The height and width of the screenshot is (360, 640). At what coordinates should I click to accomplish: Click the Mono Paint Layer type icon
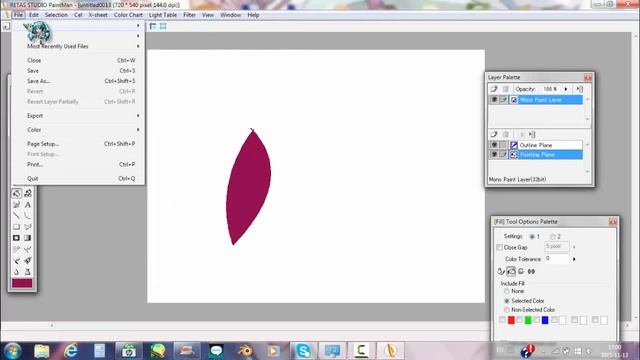[x=514, y=100]
